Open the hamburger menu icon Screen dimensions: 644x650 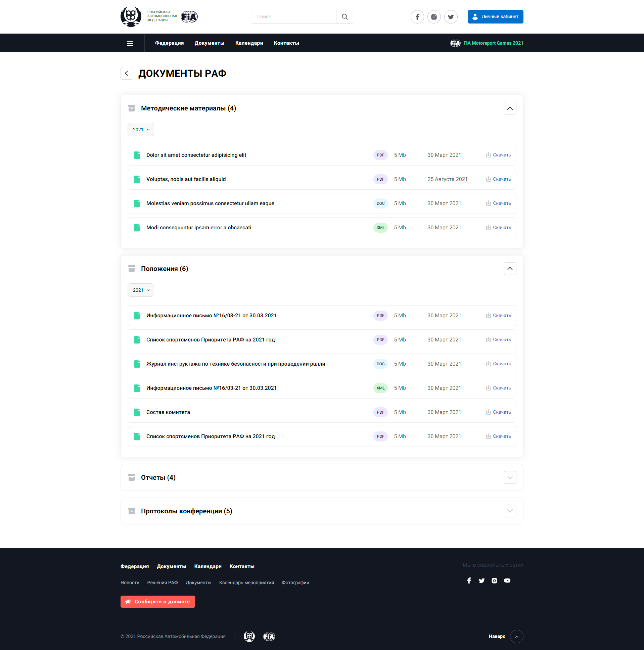tap(130, 43)
